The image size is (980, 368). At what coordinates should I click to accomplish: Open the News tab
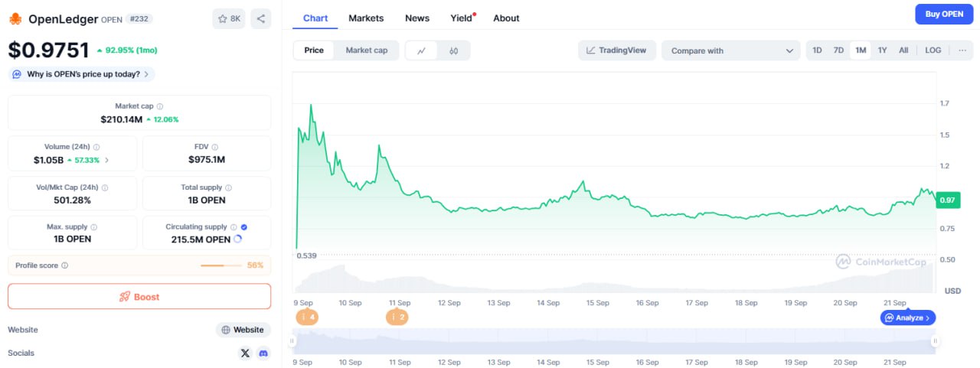point(417,18)
